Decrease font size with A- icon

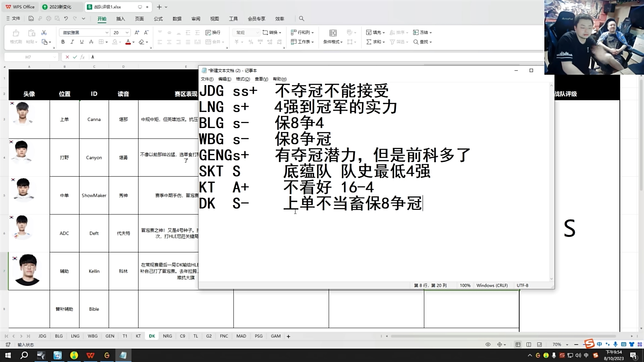146,33
